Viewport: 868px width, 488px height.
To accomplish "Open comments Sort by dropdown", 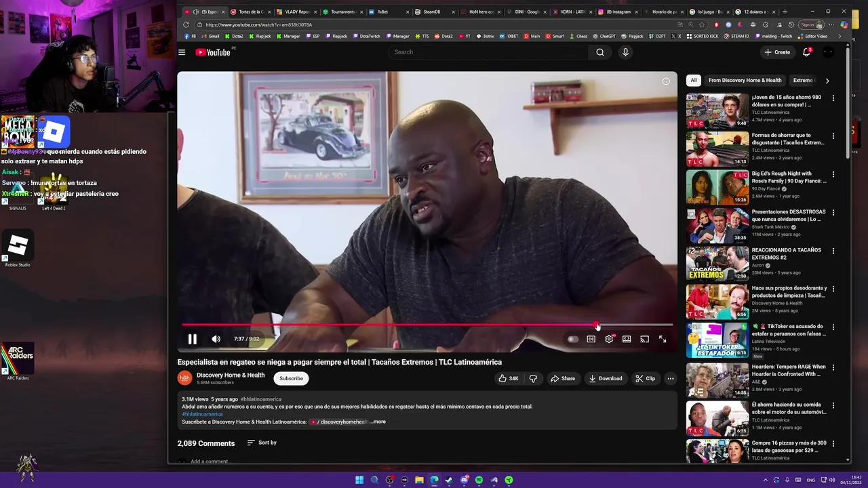I will point(262,443).
